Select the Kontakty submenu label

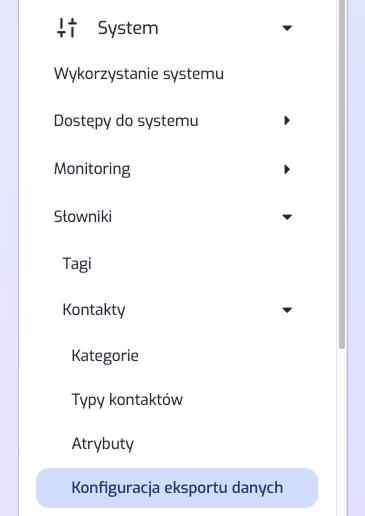point(94,310)
